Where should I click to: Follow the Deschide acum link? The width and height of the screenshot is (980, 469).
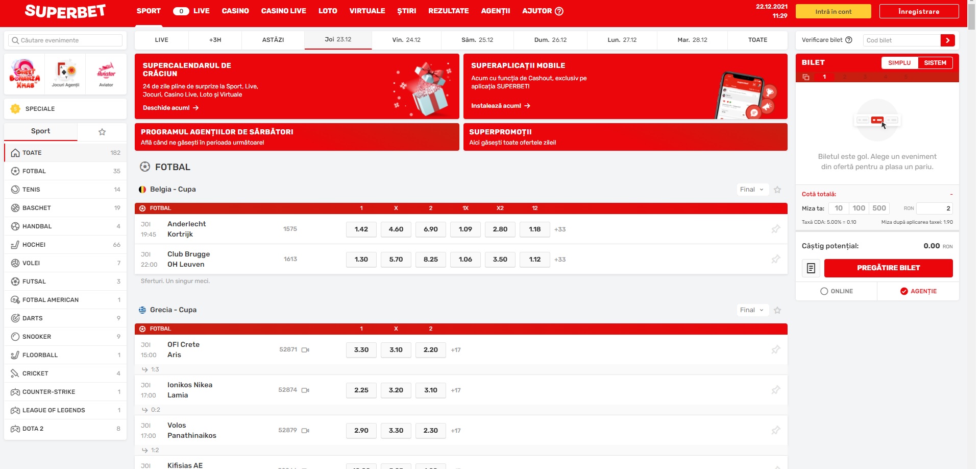[x=170, y=108]
